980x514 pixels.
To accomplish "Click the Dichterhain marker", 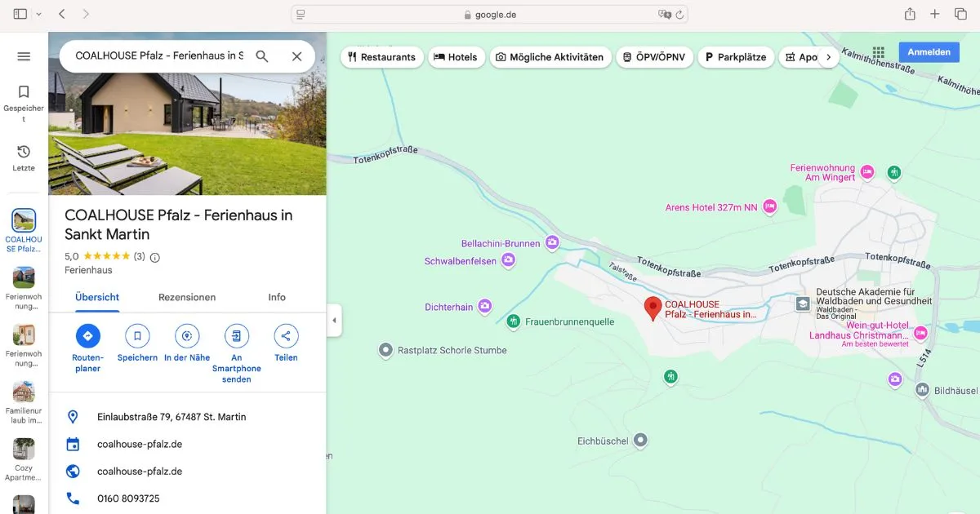I will [x=484, y=307].
